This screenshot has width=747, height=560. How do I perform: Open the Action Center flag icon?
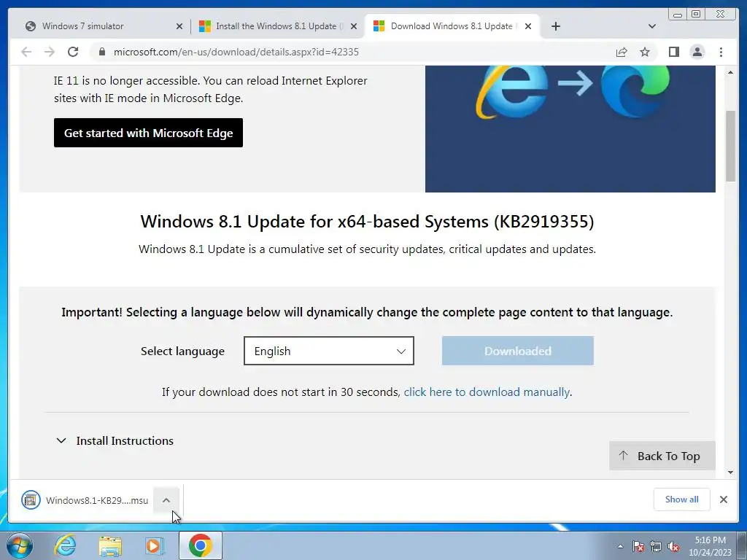(638, 546)
